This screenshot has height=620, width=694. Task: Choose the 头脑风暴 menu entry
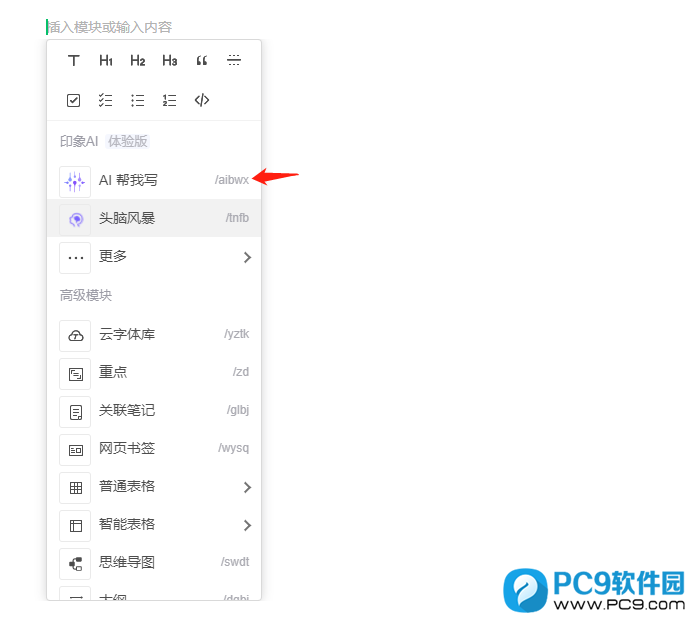(154, 218)
